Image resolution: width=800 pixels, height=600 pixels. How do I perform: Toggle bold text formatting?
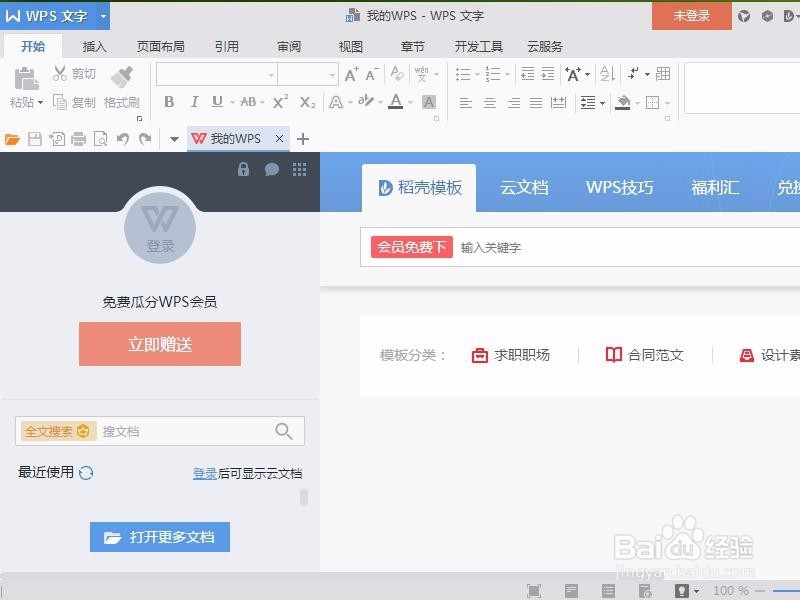click(x=169, y=102)
